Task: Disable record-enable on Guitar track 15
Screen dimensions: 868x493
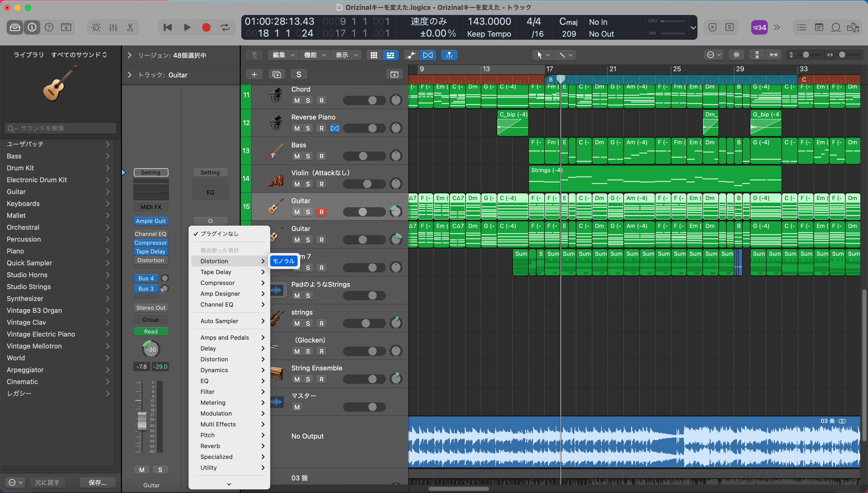Action: click(x=321, y=212)
